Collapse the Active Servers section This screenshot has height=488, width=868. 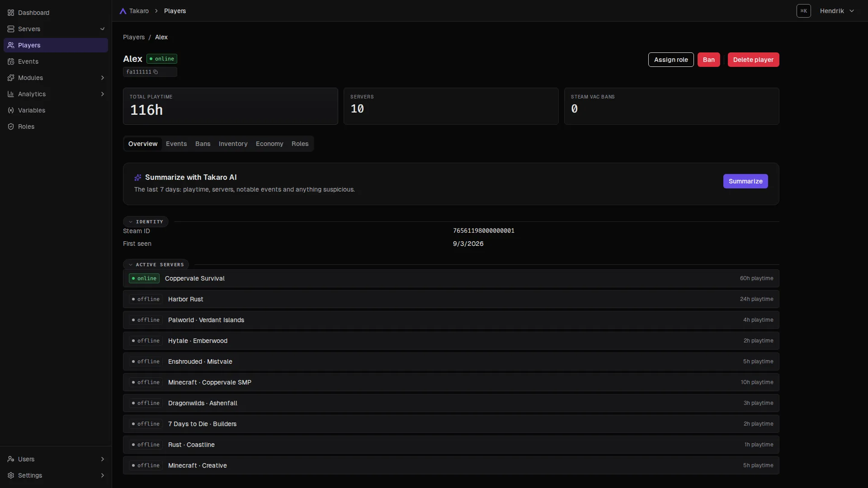tap(156, 264)
